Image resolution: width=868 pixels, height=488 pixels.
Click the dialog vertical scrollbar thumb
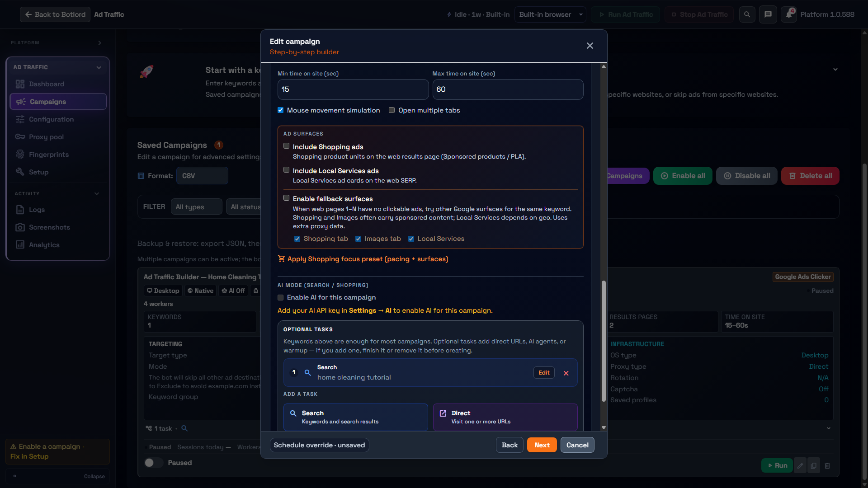click(x=604, y=341)
